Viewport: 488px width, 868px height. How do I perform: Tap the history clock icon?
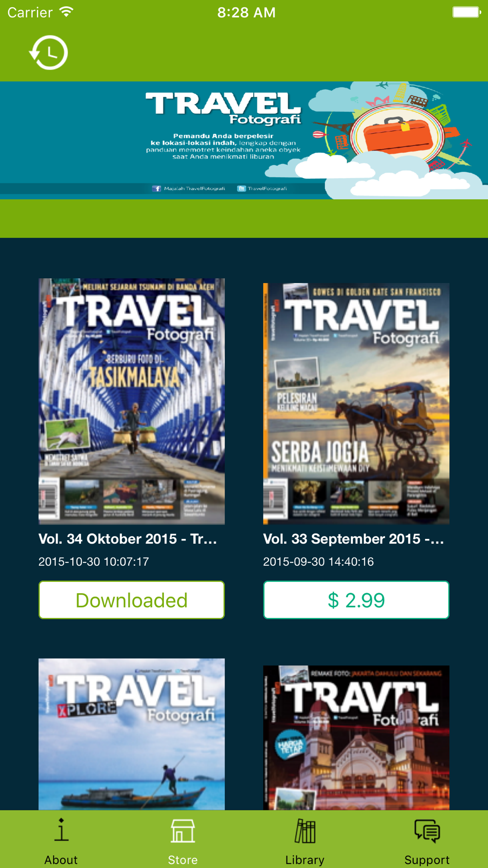click(x=48, y=52)
